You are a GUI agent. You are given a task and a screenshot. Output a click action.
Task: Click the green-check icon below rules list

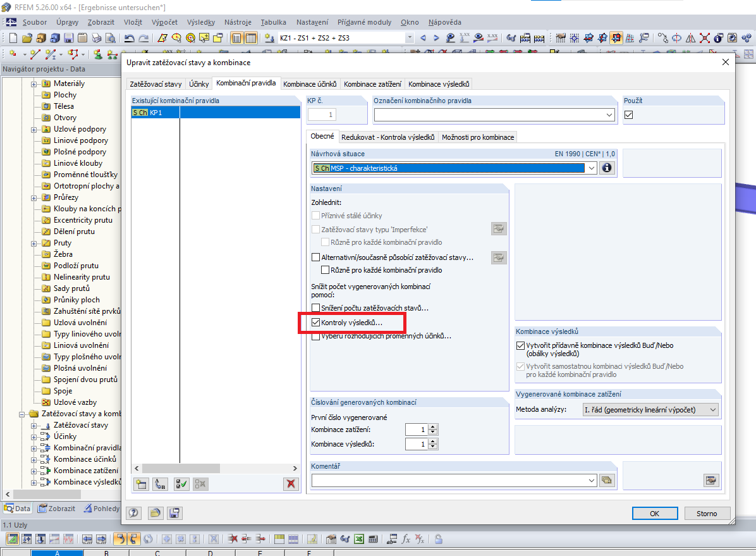181,484
